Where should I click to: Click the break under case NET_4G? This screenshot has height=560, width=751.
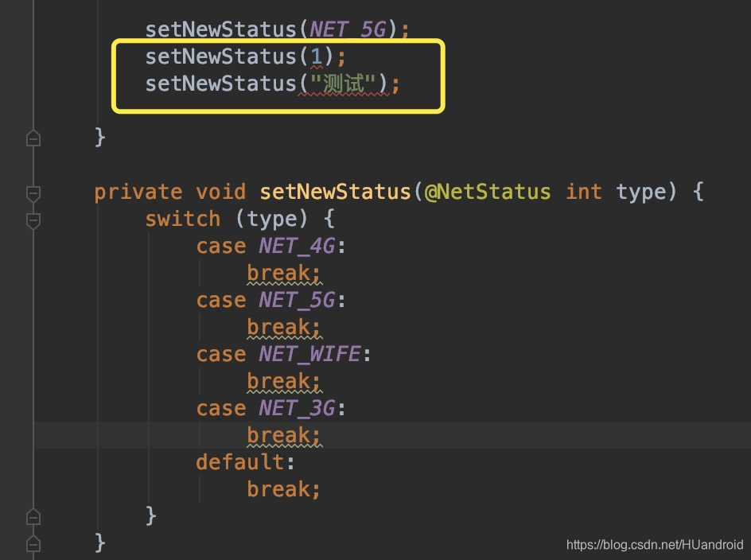pos(283,274)
